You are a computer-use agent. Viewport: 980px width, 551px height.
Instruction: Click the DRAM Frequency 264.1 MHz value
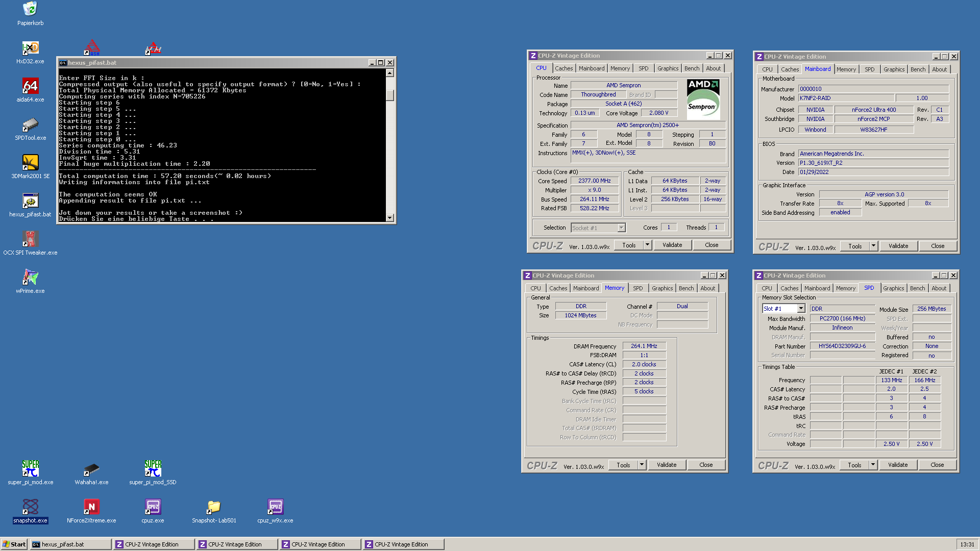(644, 346)
